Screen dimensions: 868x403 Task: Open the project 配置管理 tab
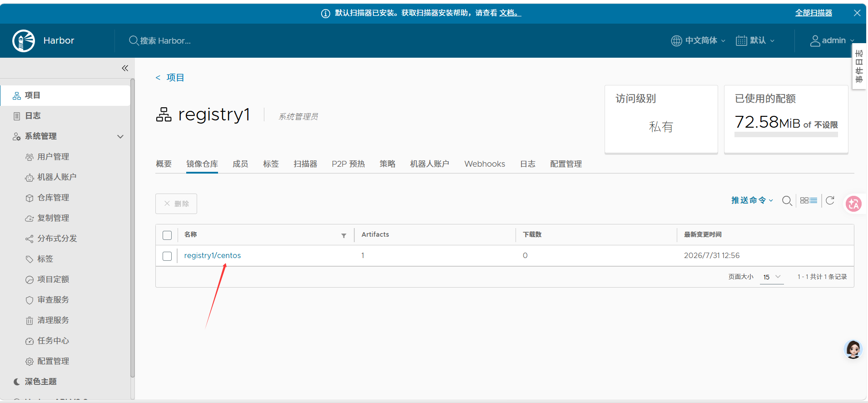click(x=566, y=164)
